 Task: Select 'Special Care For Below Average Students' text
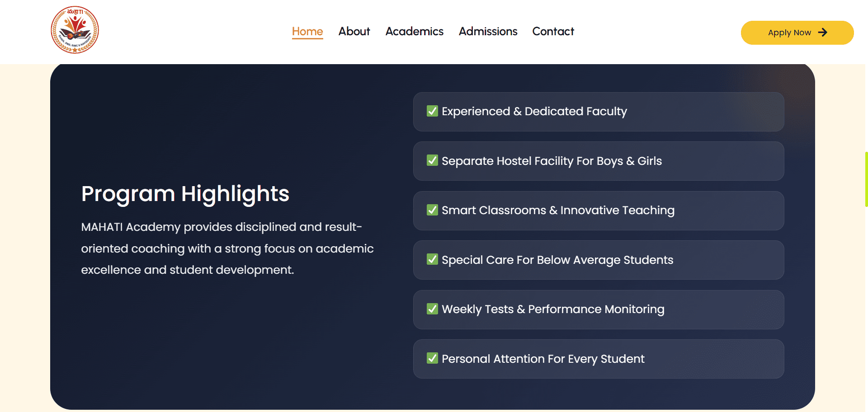557,260
